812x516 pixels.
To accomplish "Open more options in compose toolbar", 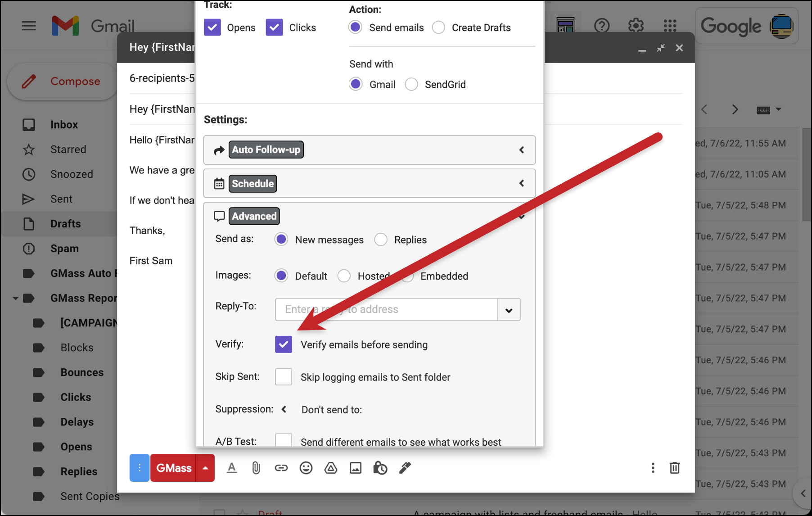I will [653, 468].
